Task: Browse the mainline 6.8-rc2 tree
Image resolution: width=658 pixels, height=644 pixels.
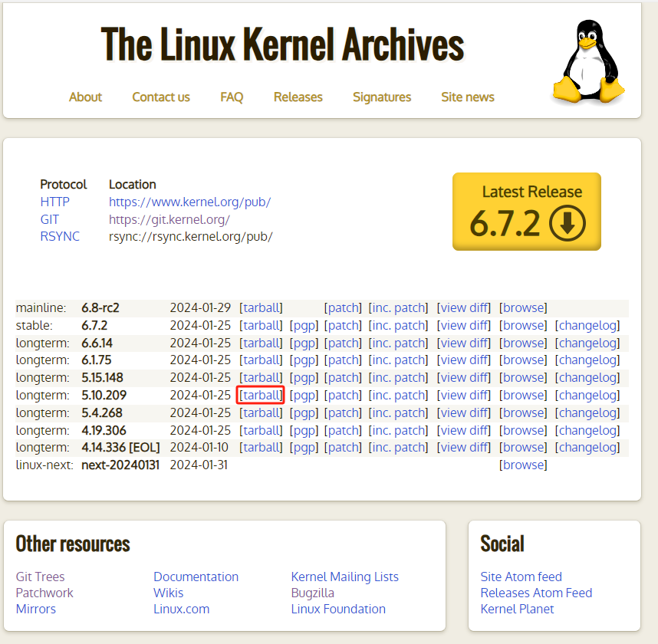Action: click(523, 308)
